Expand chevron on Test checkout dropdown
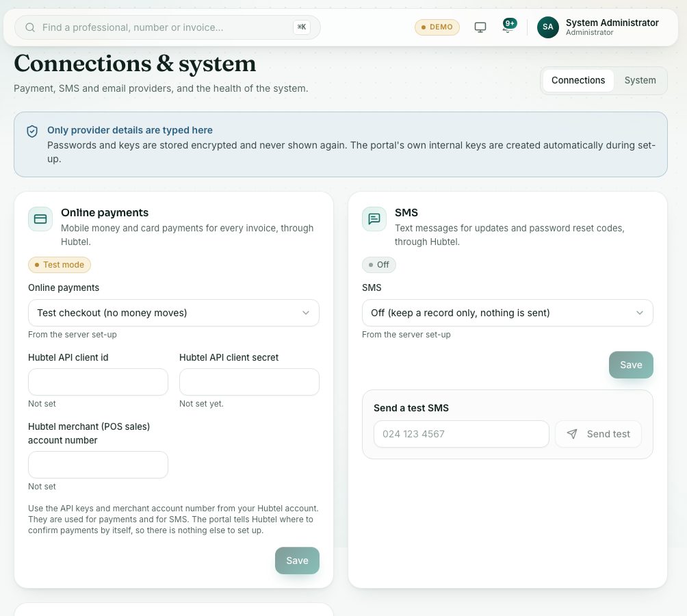This screenshot has height=616, width=687. click(x=306, y=313)
